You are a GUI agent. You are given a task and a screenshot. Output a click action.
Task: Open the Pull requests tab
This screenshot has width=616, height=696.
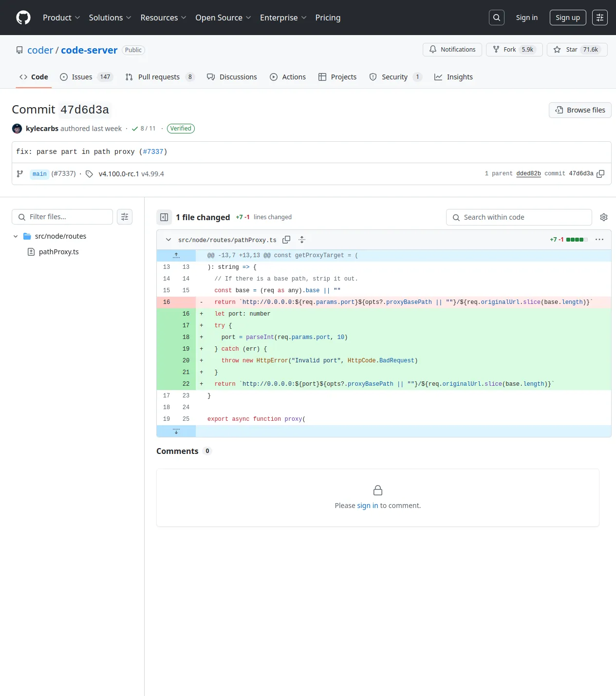(160, 77)
